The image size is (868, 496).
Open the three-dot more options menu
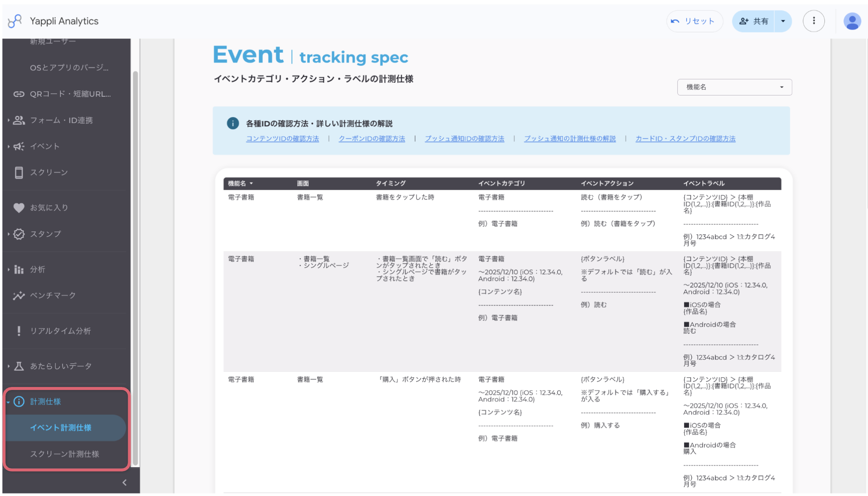pos(813,21)
